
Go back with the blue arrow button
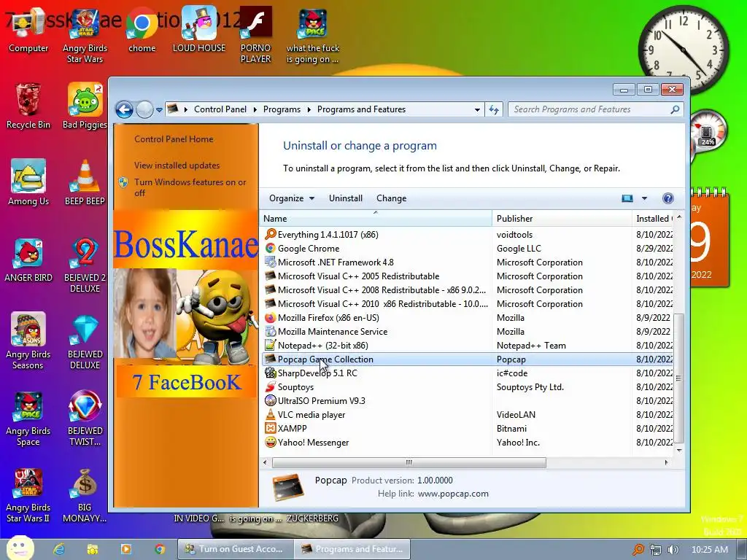pyautogui.click(x=124, y=109)
